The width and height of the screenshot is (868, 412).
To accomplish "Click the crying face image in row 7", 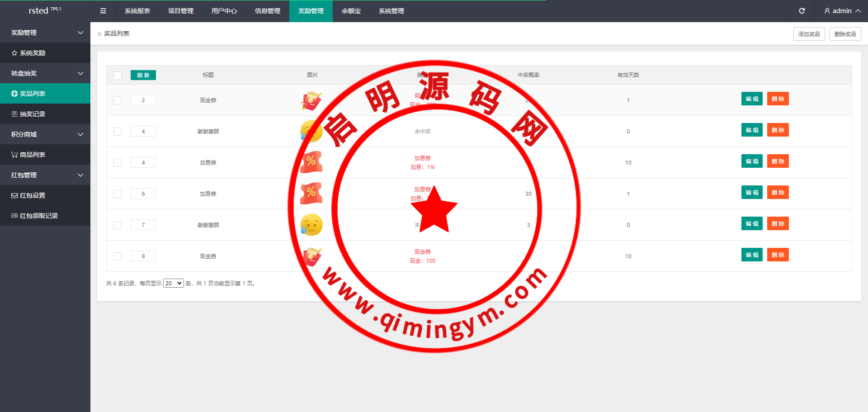I will click(x=311, y=225).
